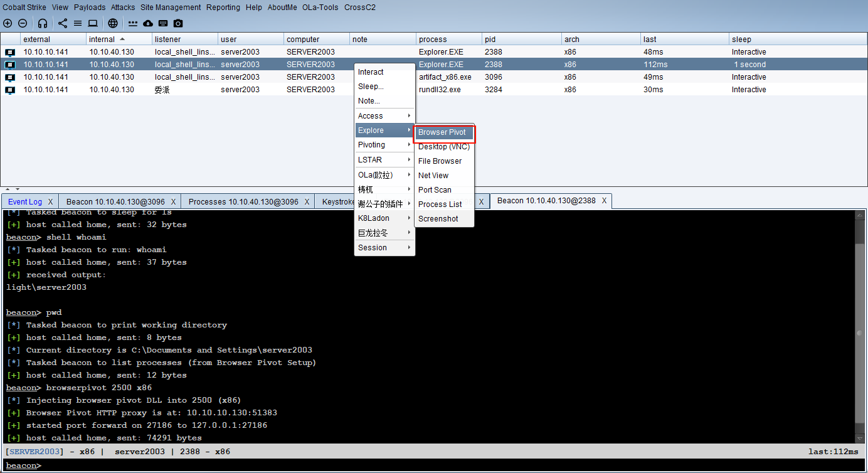Open the Reporting menu
This screenshot has height=473, width=868.
click(223, 8)
